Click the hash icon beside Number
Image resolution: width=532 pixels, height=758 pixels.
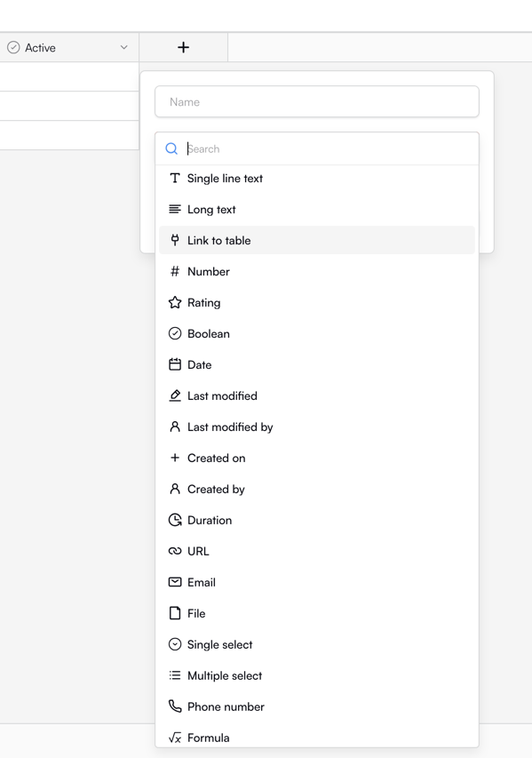175,272
